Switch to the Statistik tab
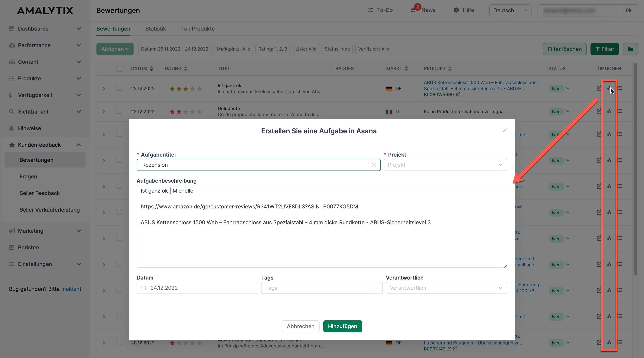Image resolution: width=644 pixels, height=358 pixels. [x=155, y=28]
